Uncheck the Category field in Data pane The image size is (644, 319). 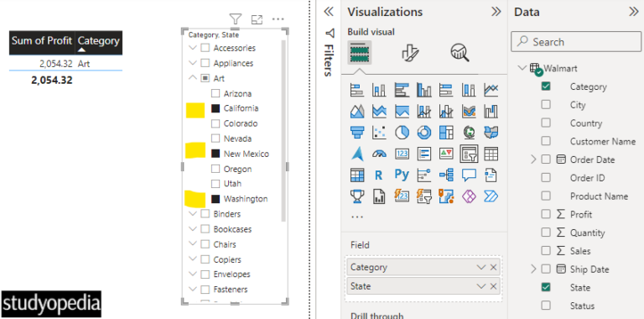pos(546,86)
